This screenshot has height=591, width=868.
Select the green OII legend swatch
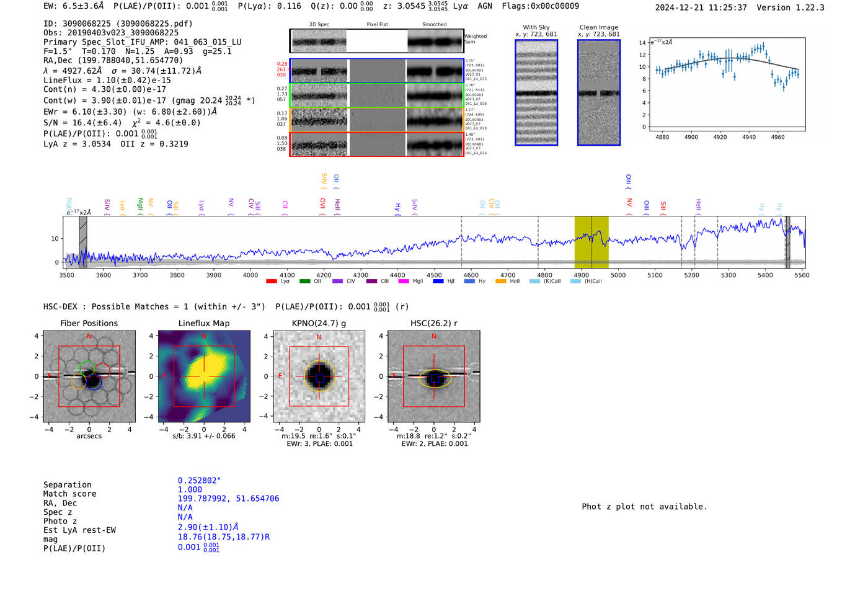[304, 282]
